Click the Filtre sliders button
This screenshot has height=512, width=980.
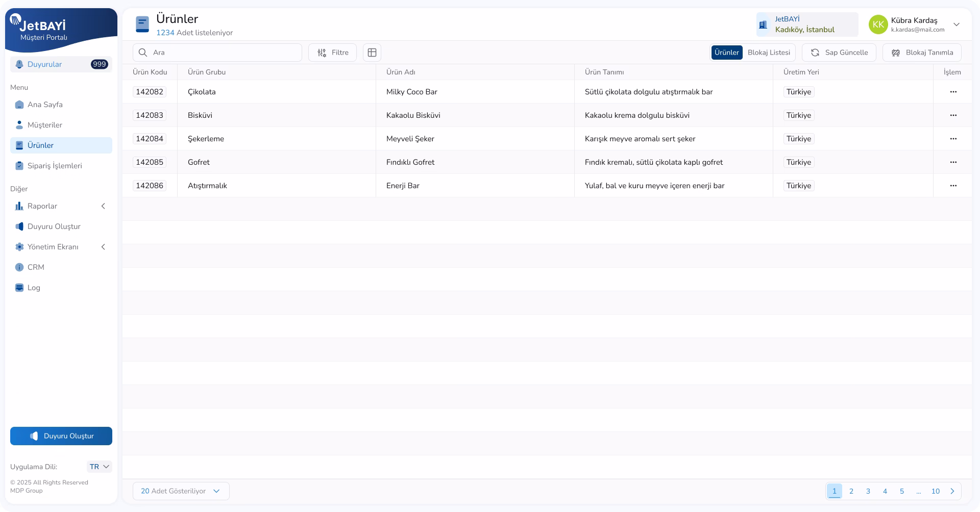click(332, 53)
